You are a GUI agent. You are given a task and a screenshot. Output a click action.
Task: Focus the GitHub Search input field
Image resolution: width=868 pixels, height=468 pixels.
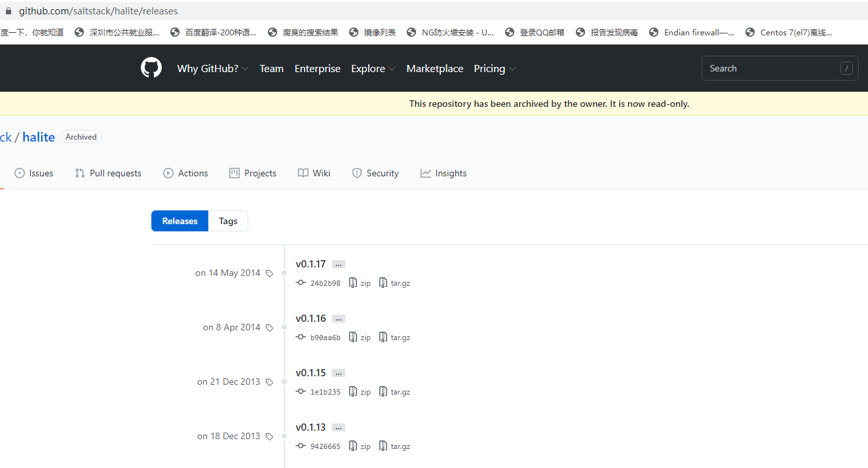point(780,68)
